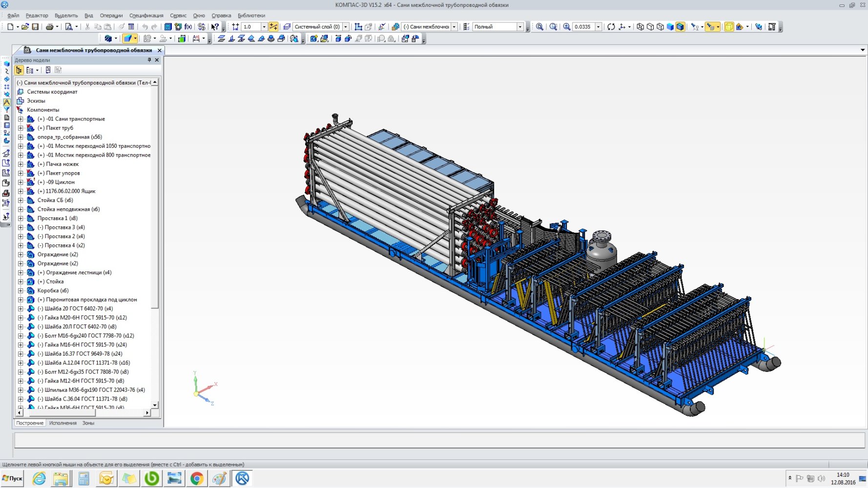Image resolution: width=868 pixels, height=488 pixels.
Task: Expand the Пакет труб tree node
Action: pyautogui.click(x=21, y=128)
